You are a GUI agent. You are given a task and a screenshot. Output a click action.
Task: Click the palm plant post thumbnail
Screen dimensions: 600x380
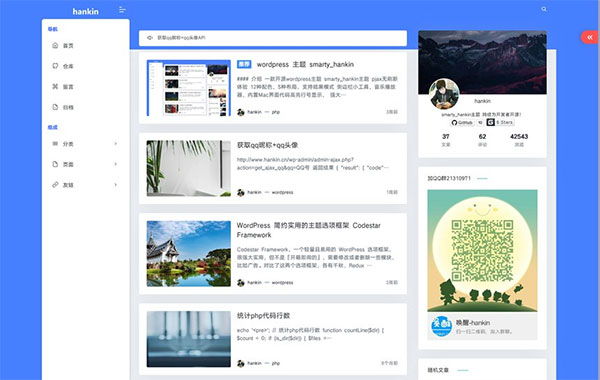coord(189,168)
